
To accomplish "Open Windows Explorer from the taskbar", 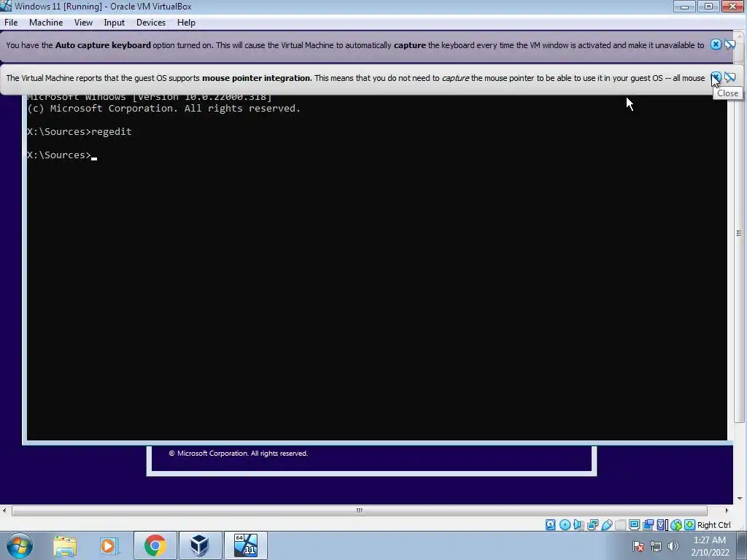I will point(65,545).
